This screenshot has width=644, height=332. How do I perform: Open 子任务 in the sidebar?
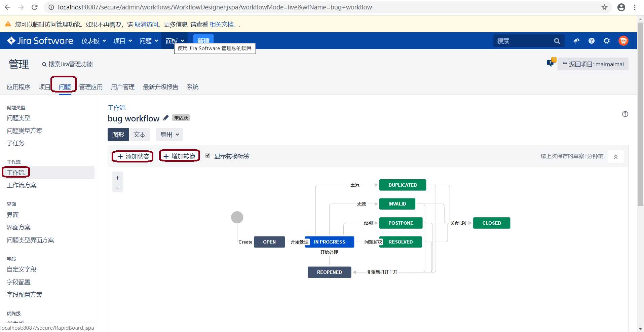pos(15,143)
